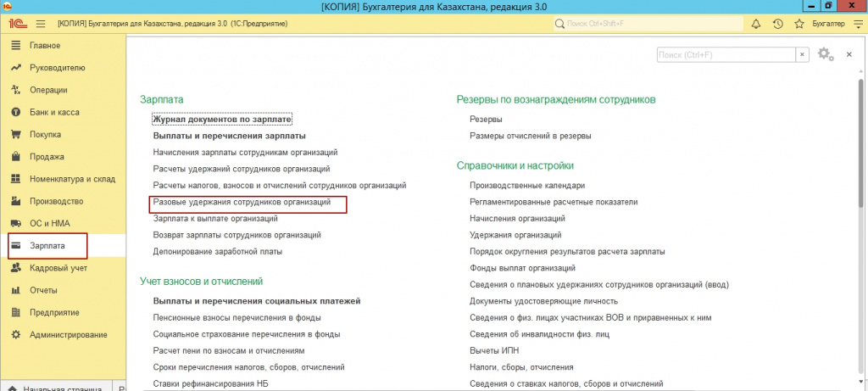Open Возврат зарплаты сотрудников организаций

pos(237,235)
